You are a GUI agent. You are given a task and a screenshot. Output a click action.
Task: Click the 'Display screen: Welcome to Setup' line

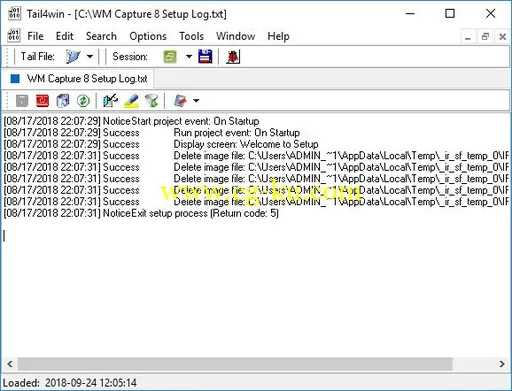(x=161, y=144)
